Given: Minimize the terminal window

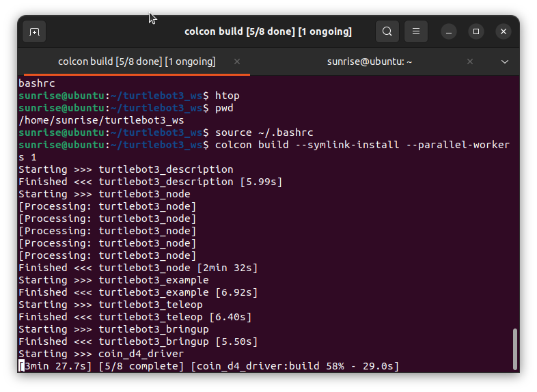Looking at the screenshot, I should (x=448, y=31).
